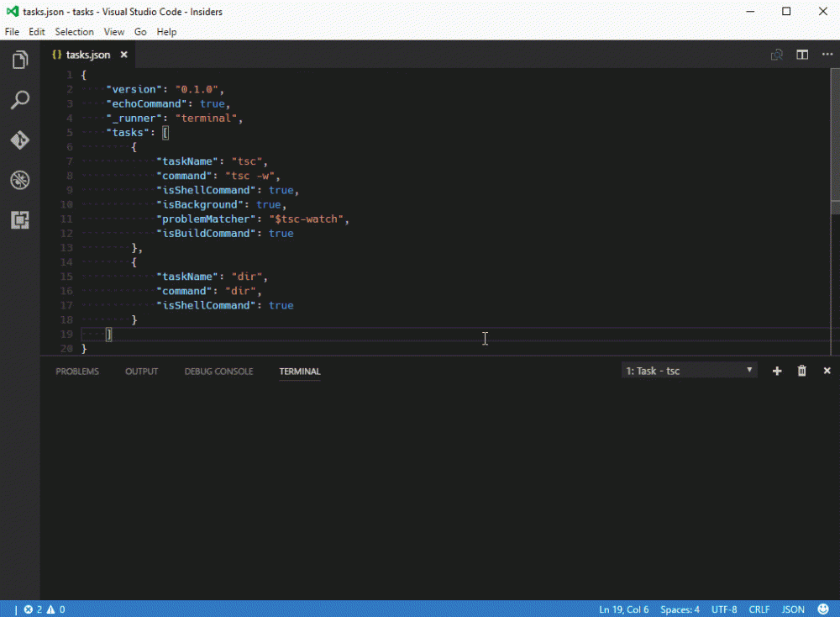This screenshot has width=840, height=617.
Task: Kill terminal using the trash icon
Action: tap(801, 371)
